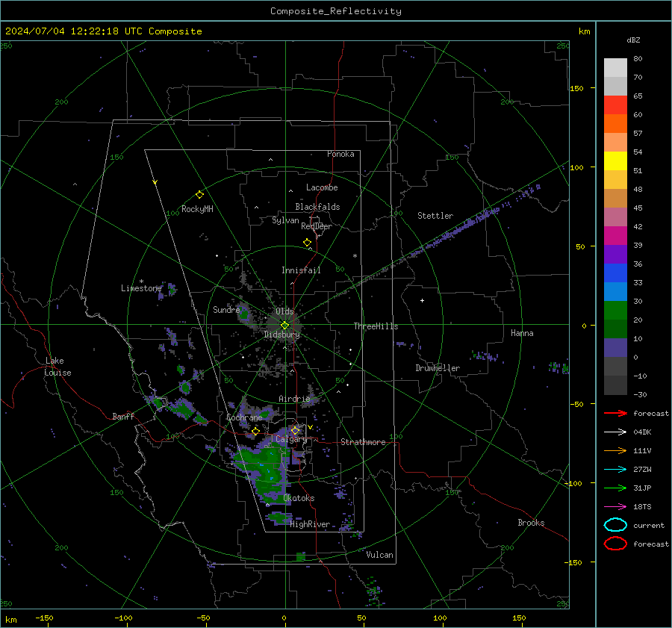Viewport: 672px width, 628px height.
Task: Click the -30 value on dBZ scale
Action: (640, 394)
